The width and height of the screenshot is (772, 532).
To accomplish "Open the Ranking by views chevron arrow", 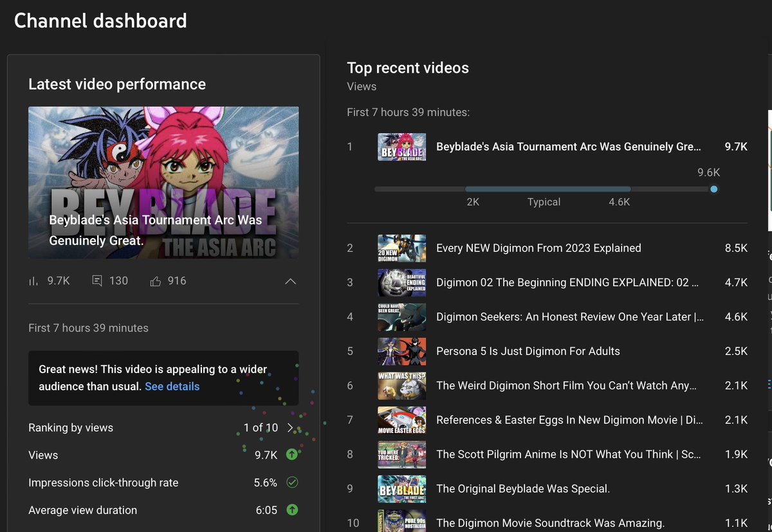I will tap(291, 428).
